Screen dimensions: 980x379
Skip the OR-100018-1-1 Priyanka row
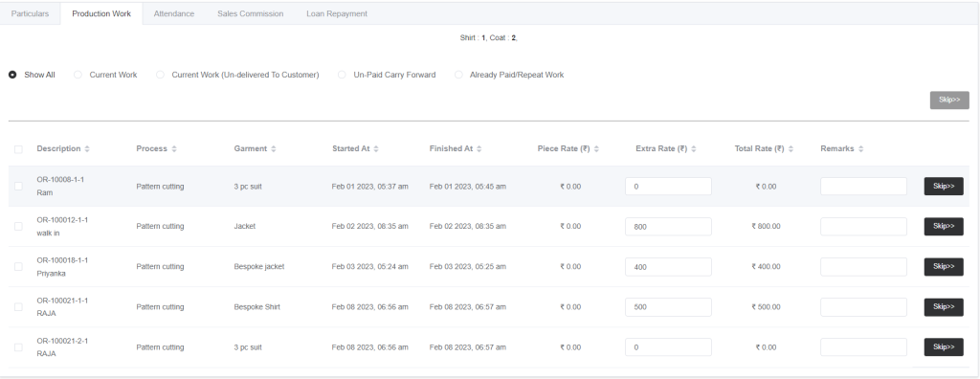click(944, 266)
